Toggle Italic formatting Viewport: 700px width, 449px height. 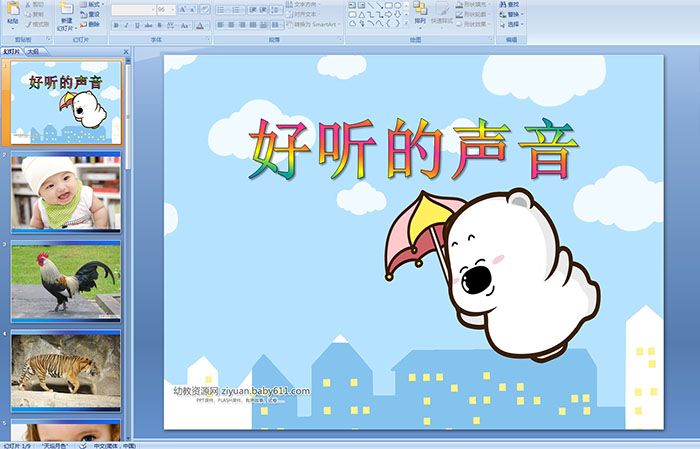[x=126, y=25]
